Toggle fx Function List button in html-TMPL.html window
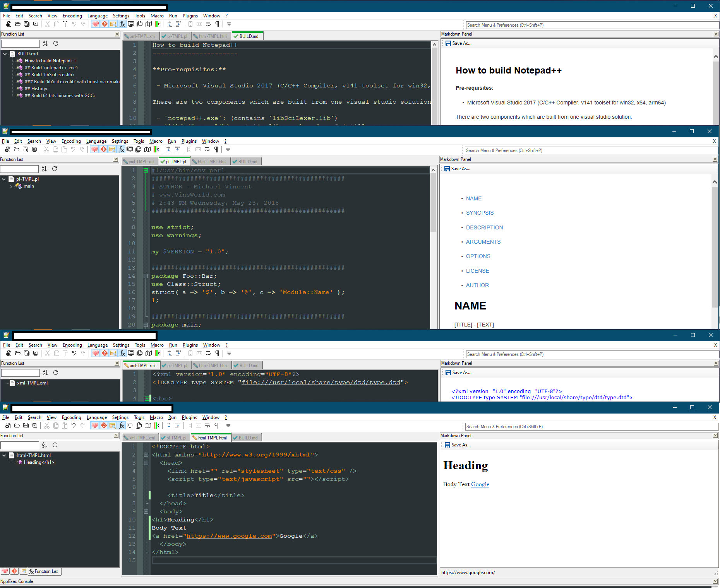This screenshot has width=720, height=588. pyautogui.click(x=122, y=426)
